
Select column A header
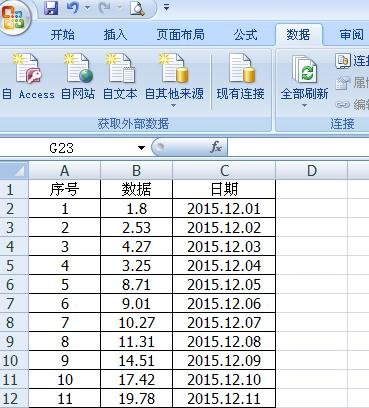pos(64,171)
